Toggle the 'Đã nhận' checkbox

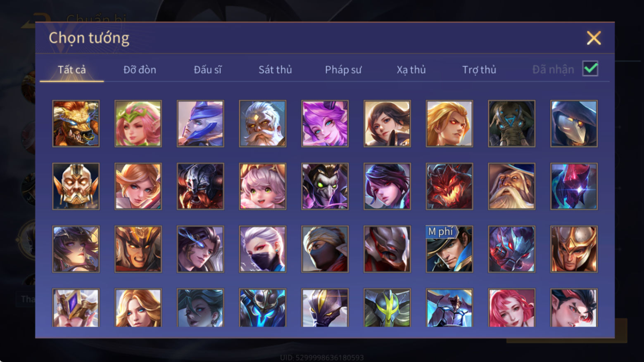tap(590, 69)
